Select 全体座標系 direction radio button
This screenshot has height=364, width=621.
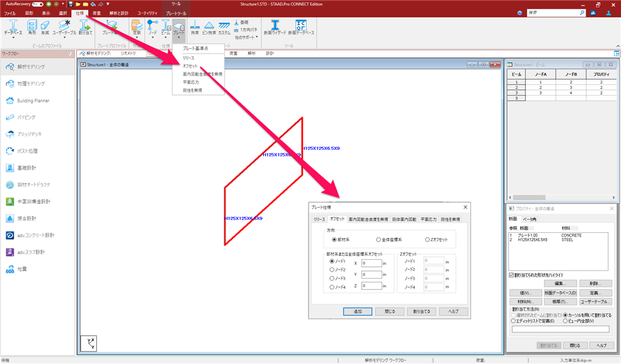(378, 240)
